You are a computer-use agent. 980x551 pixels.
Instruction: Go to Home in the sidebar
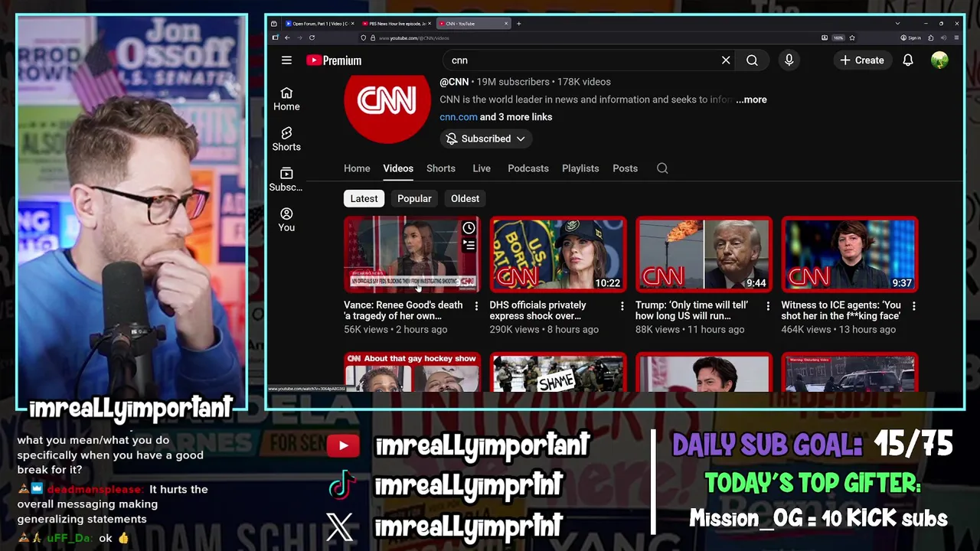coord(286,99)
